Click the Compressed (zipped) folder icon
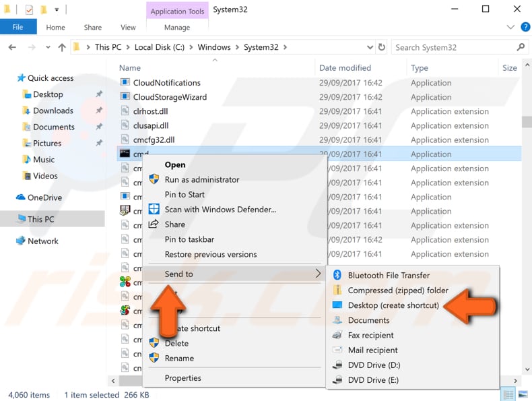532x401 pixels. 337,290
